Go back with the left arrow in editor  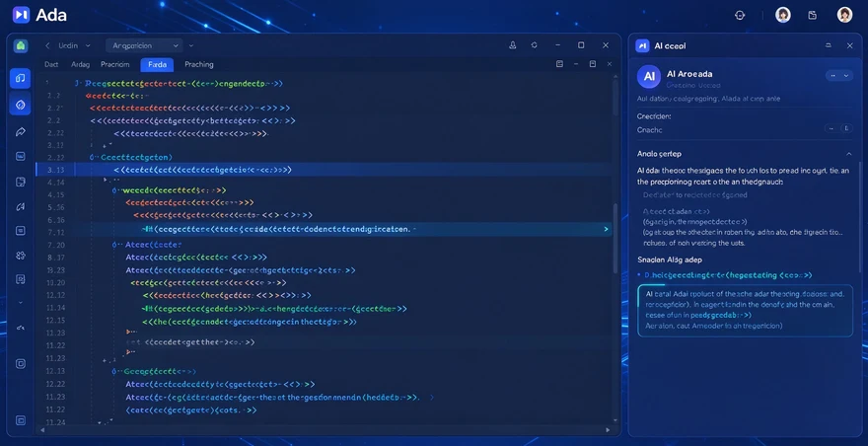(47, 45)
